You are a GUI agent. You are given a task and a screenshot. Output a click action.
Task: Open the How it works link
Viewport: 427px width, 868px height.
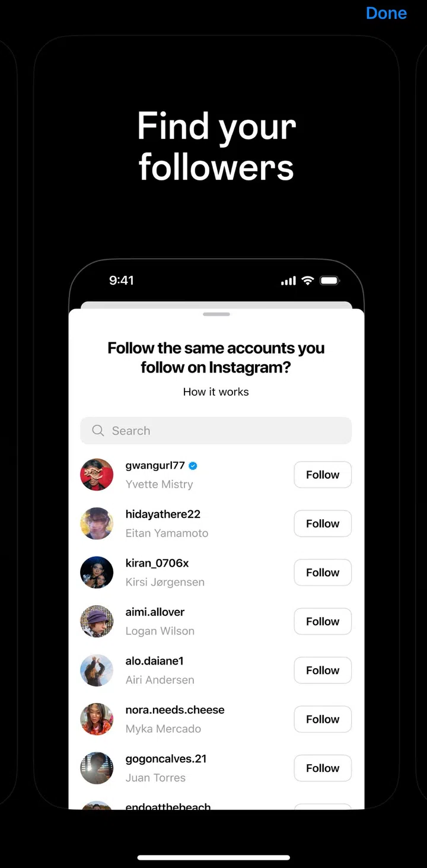tap(216, 392)
